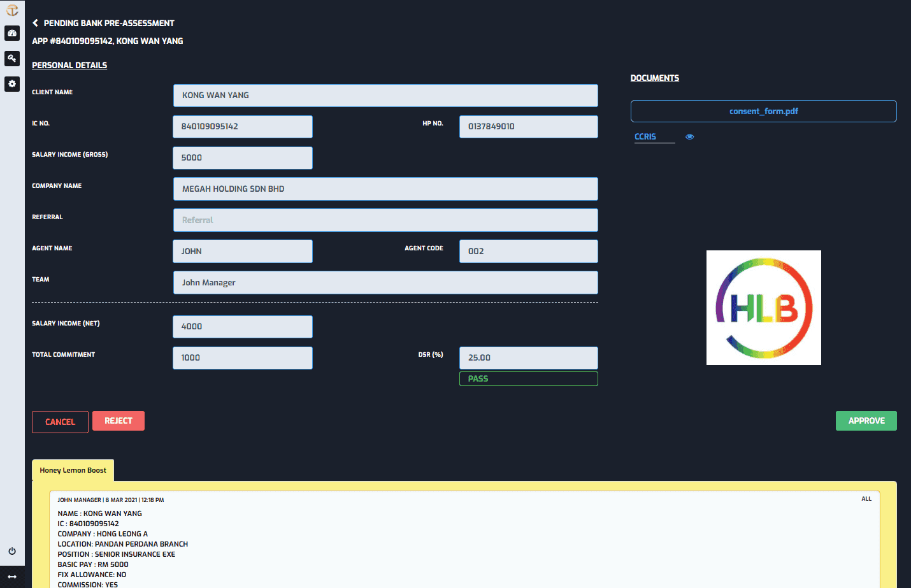911x588 pixels.
Task: Click inside the Referral field
Action: click(x=385, y=220)
